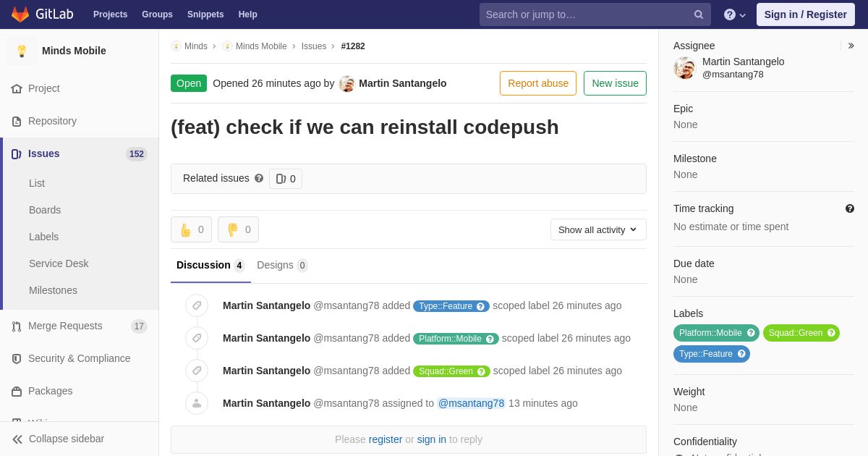Switch to Discussion tab
The height and width of the screenshot is (456, 868).
(x=210, y=265)
